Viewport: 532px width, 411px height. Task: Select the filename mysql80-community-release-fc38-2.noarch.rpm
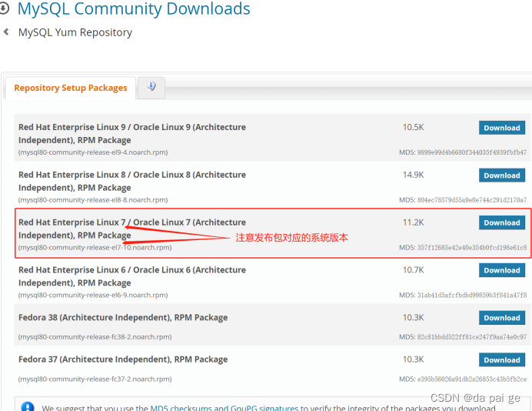[x=95, y=336]
